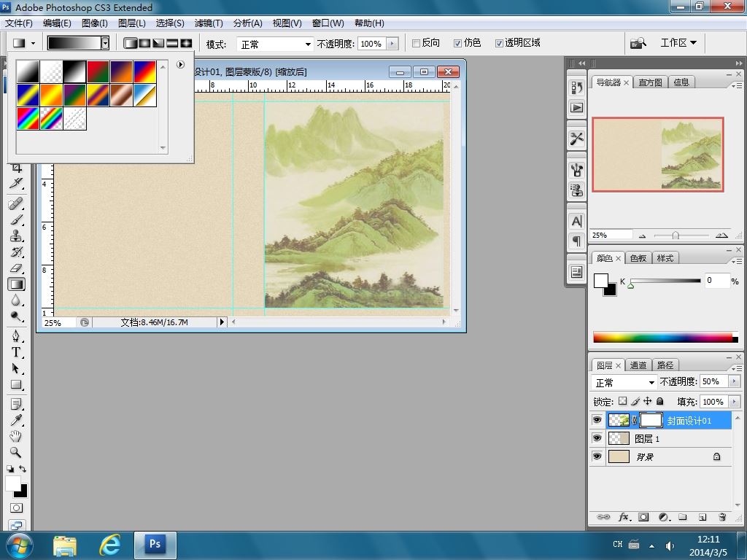Select the Gradient tool in the toolbox
Screen dimensions: 747x560
click(17, 285)
